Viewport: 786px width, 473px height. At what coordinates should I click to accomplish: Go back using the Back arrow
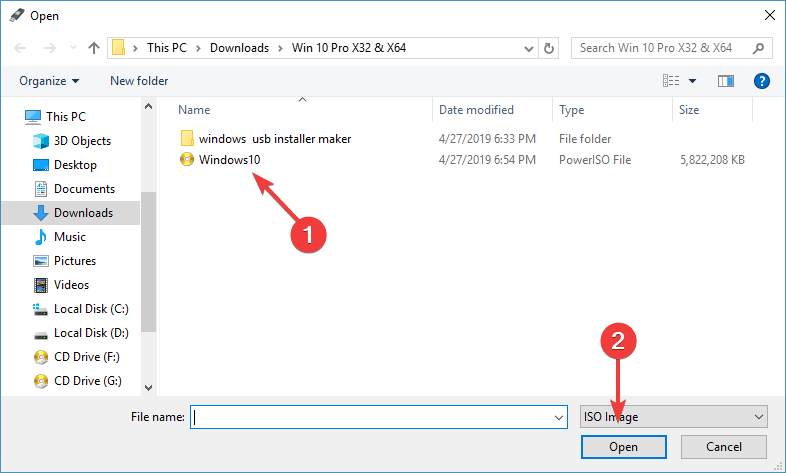[x=20, y=48]
